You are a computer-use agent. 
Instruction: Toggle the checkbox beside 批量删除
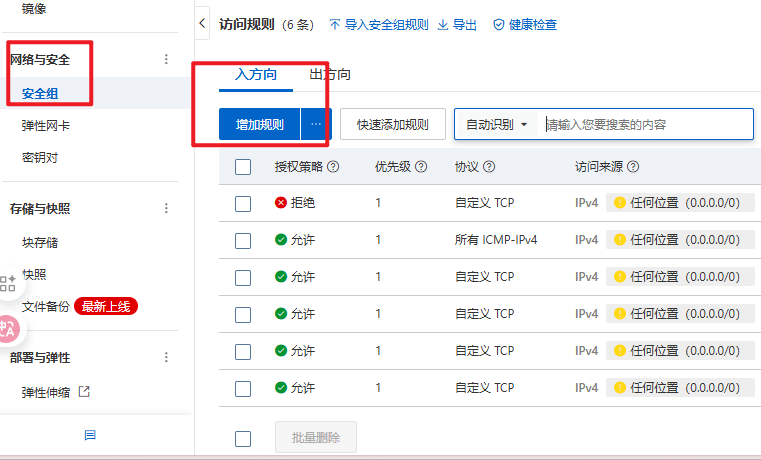coord(243,439)
